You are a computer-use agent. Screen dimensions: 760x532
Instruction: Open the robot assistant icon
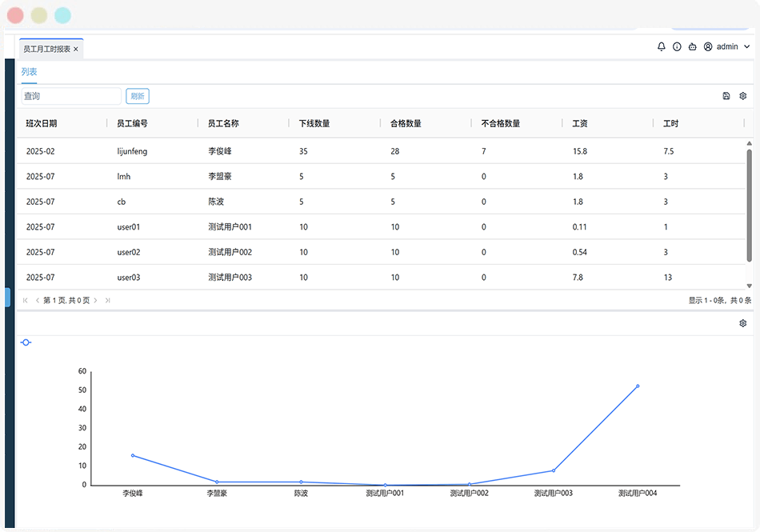(692, 46)
